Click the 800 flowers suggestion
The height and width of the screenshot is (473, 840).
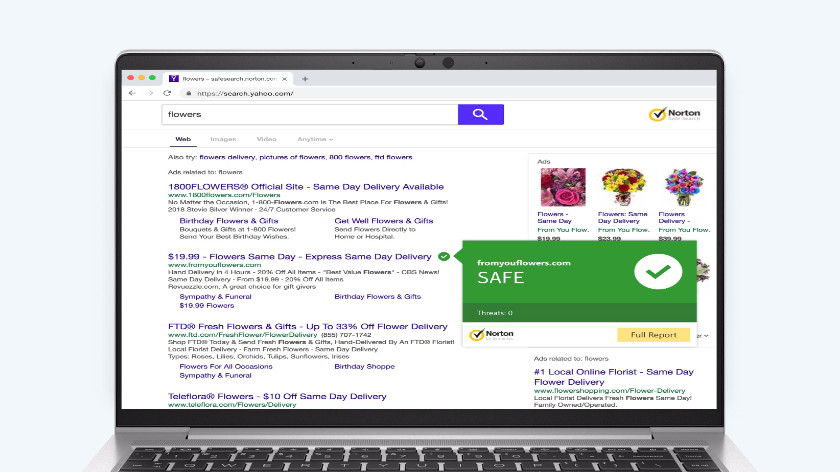[x=350, y=157]
